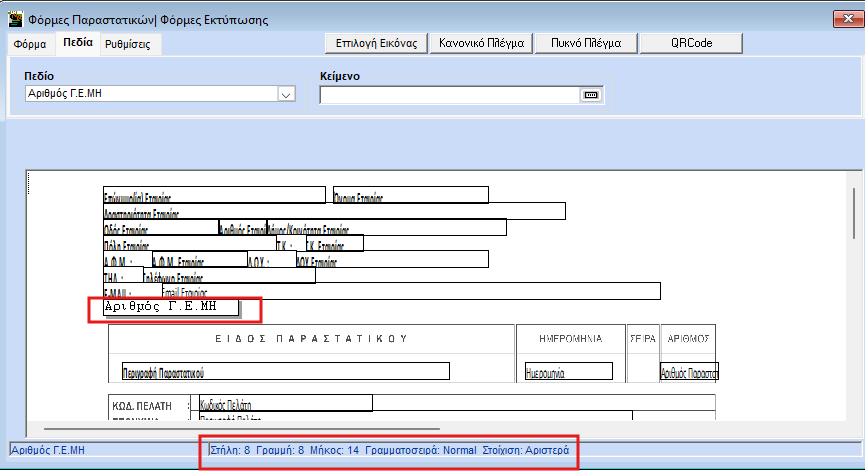
Task: Click the QRCode button
Action: click(692, 43)
